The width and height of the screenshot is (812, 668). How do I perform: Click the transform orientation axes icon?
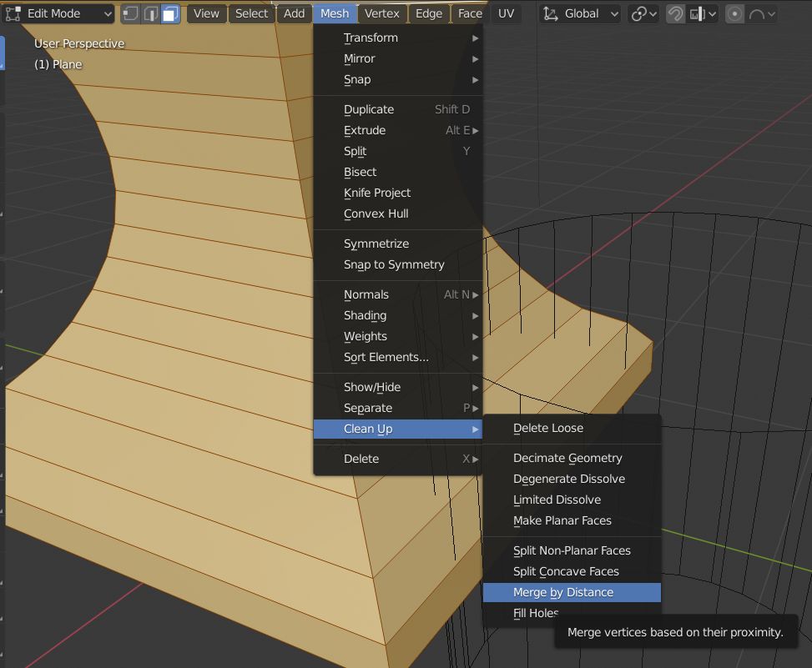[x=550, y=13]
